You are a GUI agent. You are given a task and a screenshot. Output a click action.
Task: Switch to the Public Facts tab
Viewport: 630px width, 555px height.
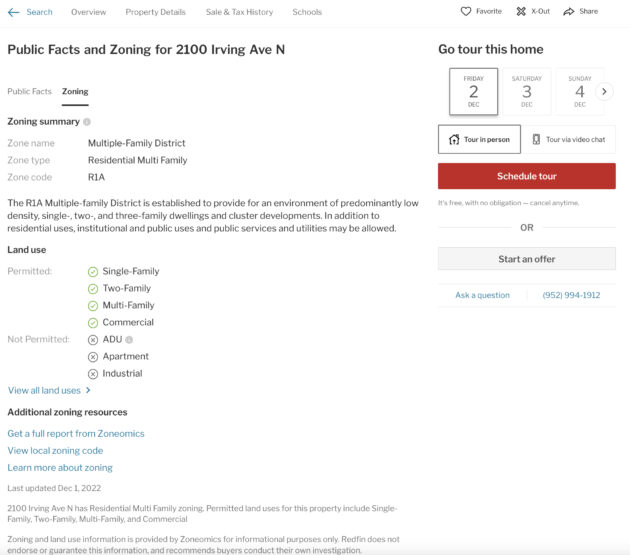(x=29, y=92)
